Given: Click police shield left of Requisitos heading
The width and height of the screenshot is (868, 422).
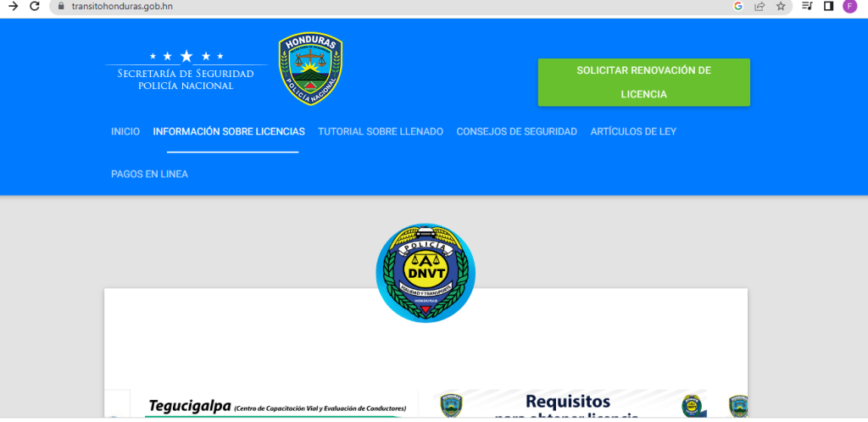Looking at the screenshot, I should tap(452, 407).
